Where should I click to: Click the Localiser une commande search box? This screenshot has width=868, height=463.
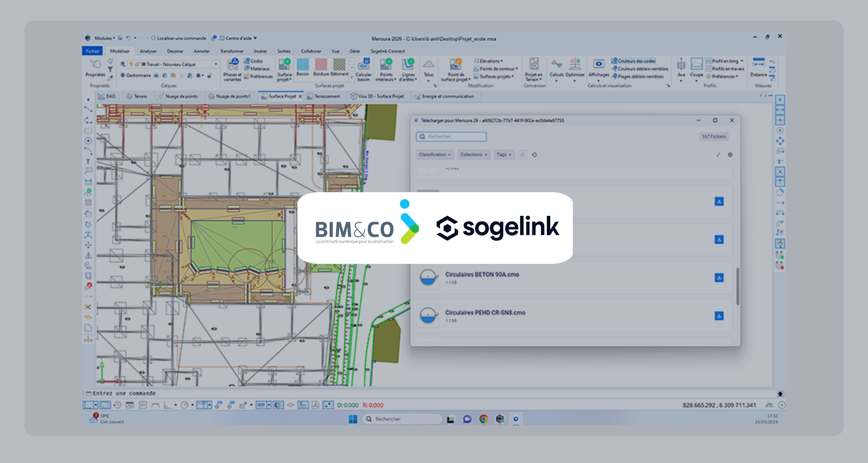click(178, 38)
